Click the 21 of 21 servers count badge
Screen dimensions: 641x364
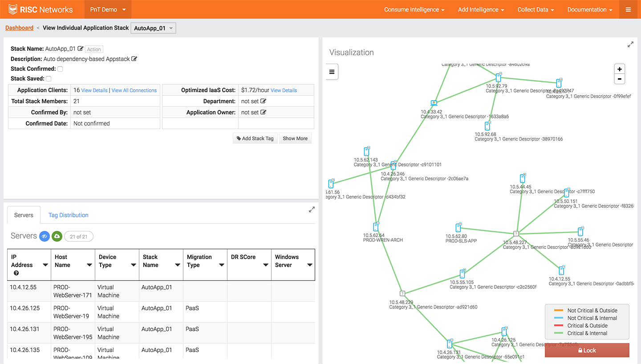pyautogui.click(x=79, y=237)
